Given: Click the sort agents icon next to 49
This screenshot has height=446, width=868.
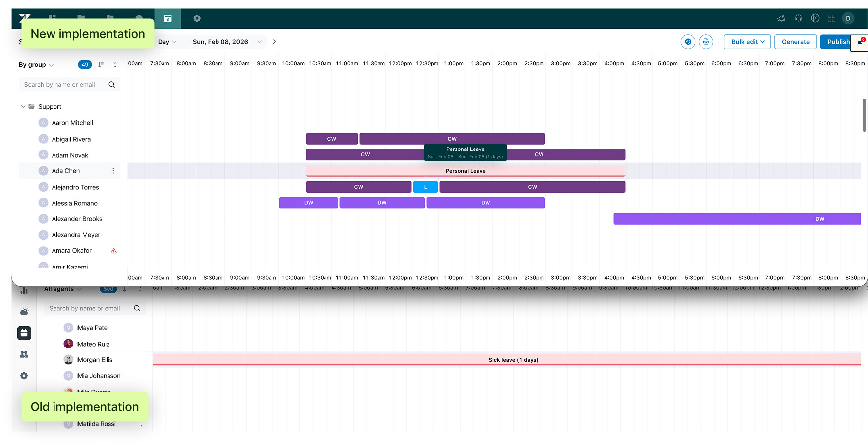Looking at the screenshot, I should (101, 65).
